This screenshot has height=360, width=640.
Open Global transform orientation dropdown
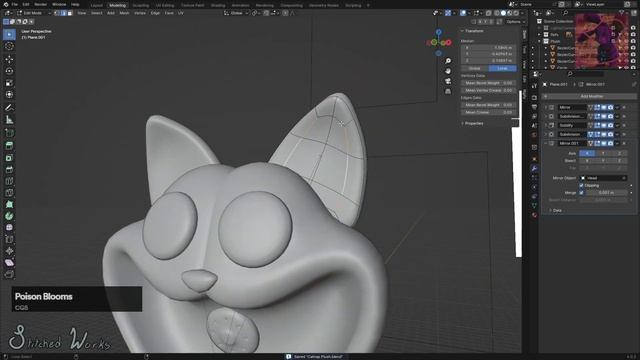pyautogui.click(x=236, y=13)
